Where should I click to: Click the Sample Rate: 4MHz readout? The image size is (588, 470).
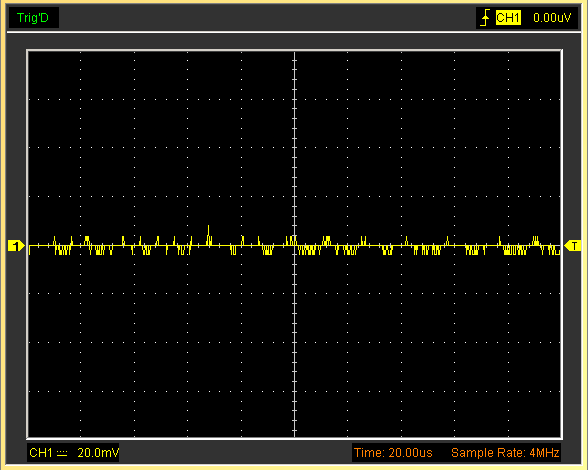(x=505, y=453)
